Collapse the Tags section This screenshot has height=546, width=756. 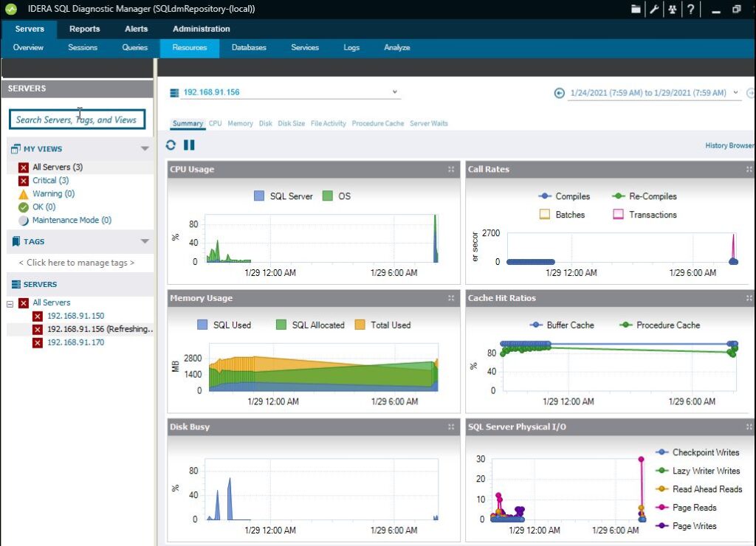click(145, 241)
